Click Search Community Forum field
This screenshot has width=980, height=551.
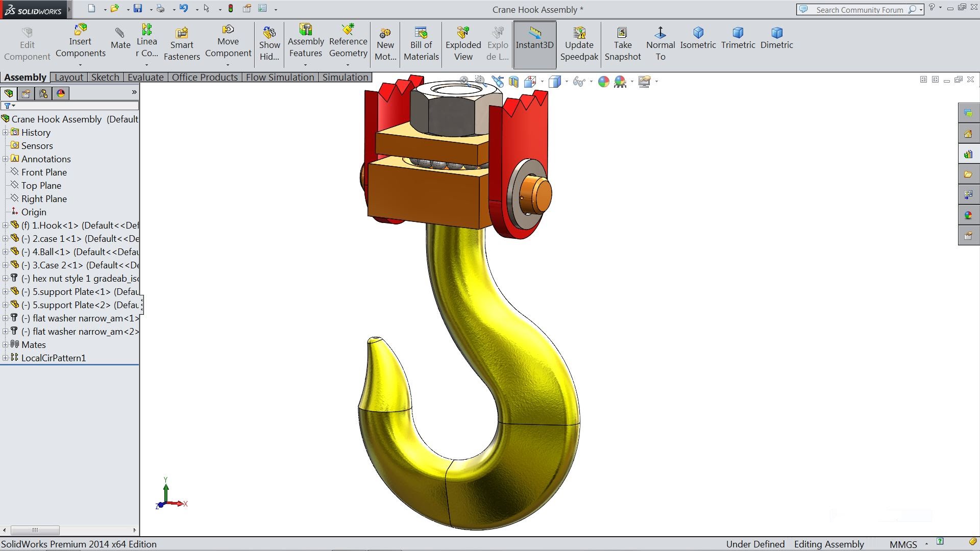pos(860,9)
